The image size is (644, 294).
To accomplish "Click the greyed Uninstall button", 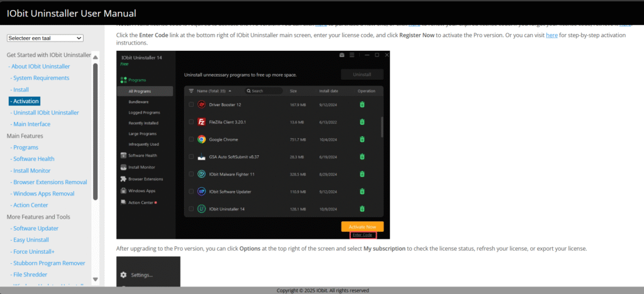I will click(362, 75).
